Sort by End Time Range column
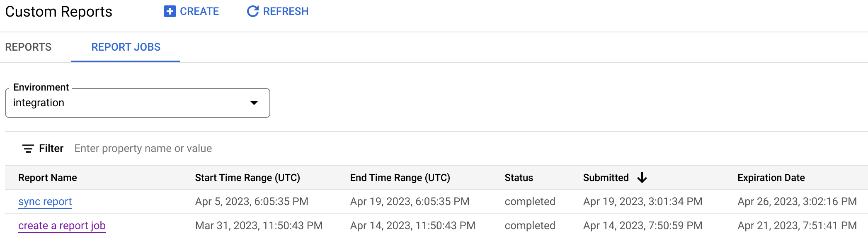This screenshot has height=235, width=868. click(x=400, y=178)
